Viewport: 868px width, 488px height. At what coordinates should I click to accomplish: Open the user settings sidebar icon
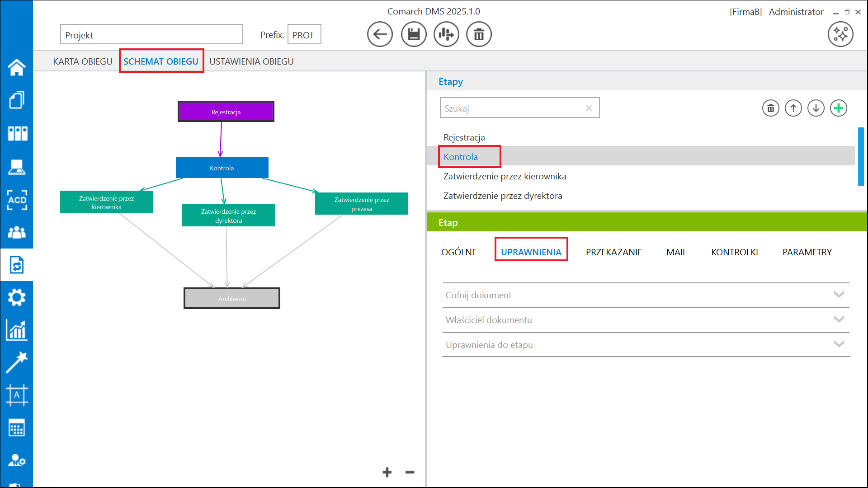coord(17,460)
